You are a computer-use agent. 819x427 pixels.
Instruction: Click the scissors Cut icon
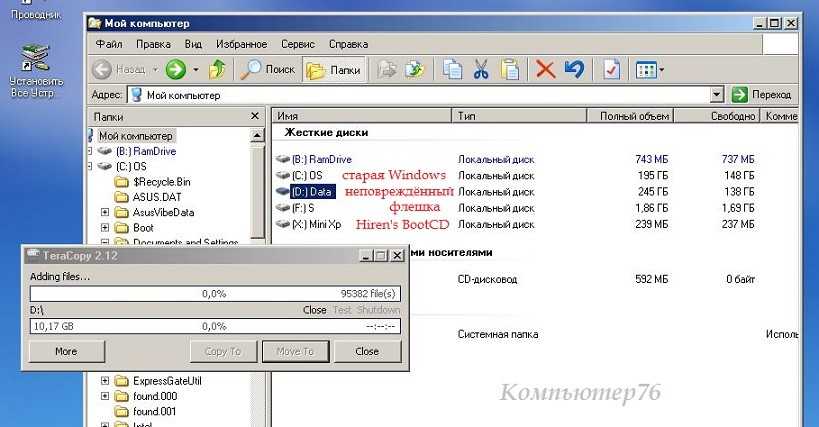(481, 69)
